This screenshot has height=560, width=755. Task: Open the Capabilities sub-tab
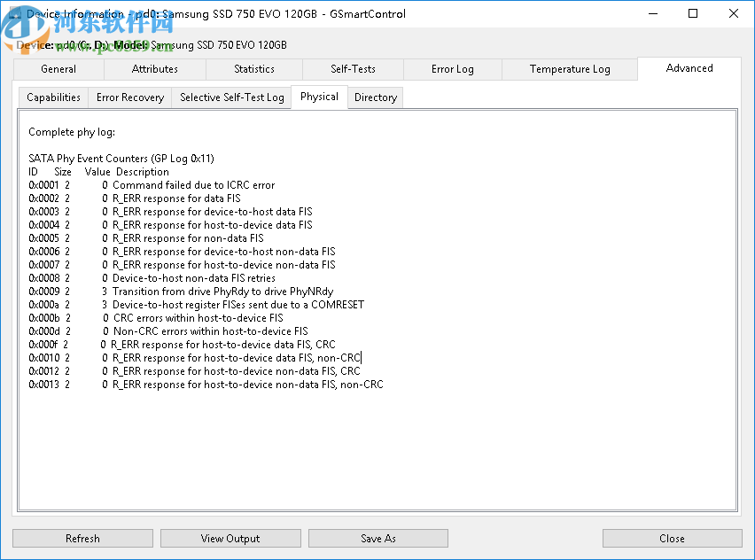[x=53, y=97]
